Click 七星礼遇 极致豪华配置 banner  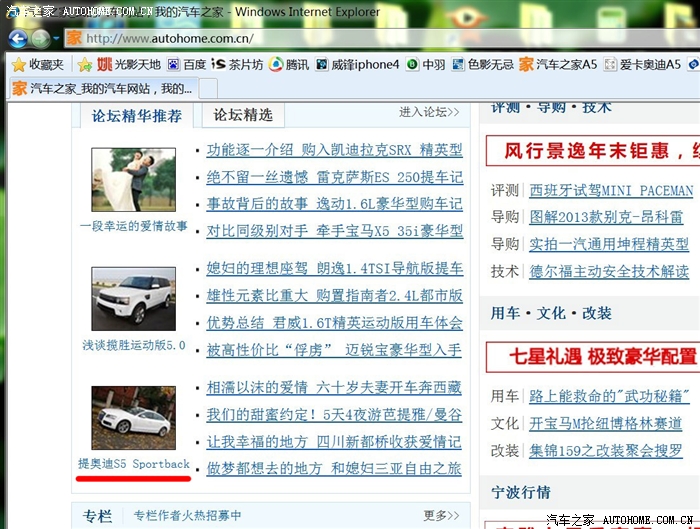593,357
